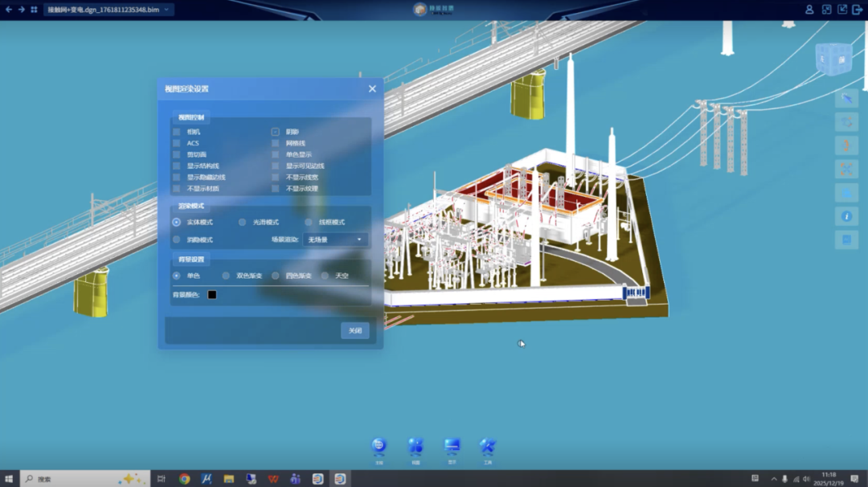Click the Windows taskbar search box

click(85, 479)
